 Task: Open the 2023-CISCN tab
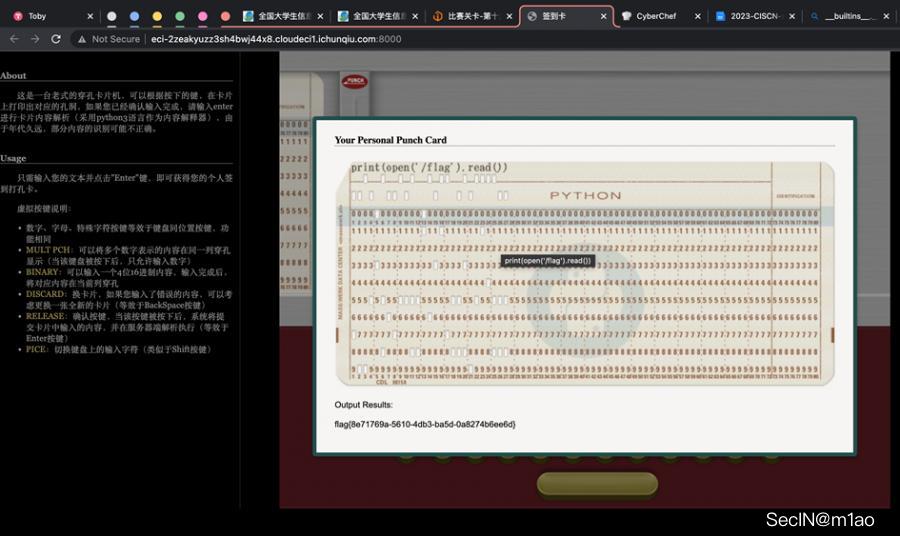[756, 16]
